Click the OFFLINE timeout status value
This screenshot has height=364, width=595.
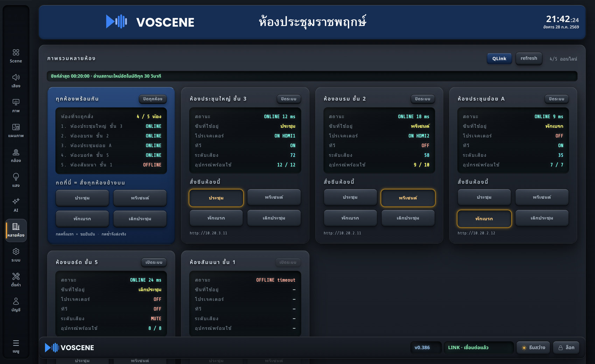(276, 280)
